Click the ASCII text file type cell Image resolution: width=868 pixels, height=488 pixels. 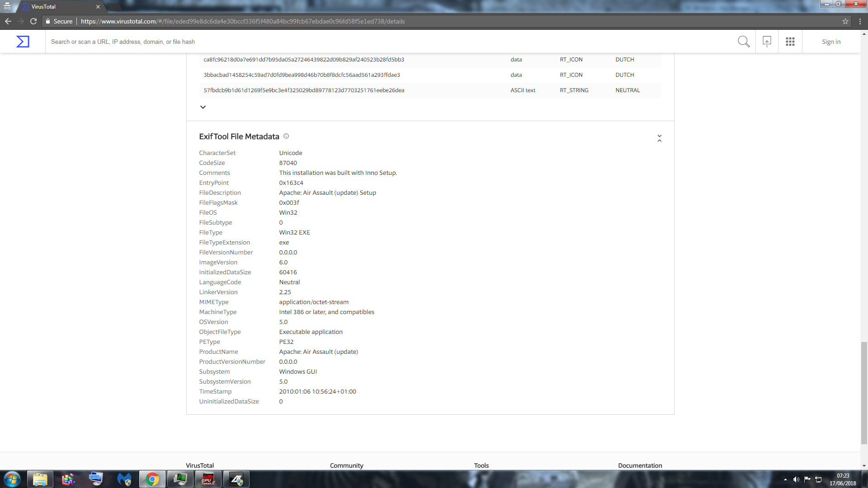click(523, 90)
